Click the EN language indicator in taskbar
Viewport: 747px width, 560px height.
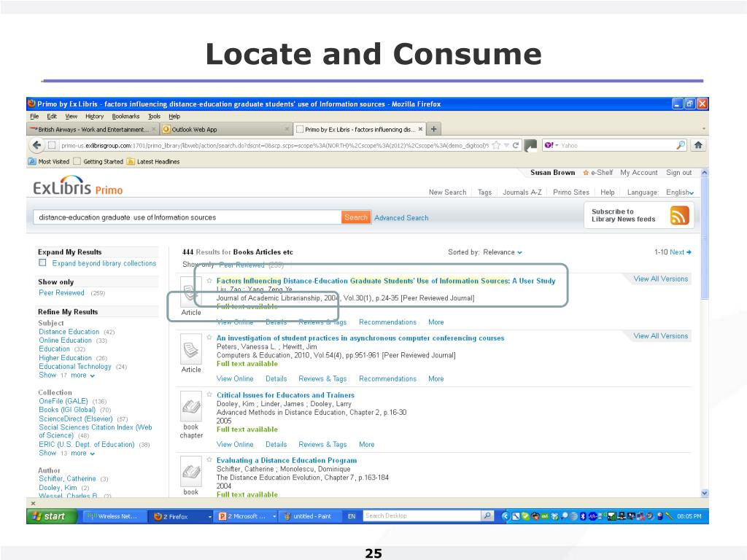pos(352,516)
